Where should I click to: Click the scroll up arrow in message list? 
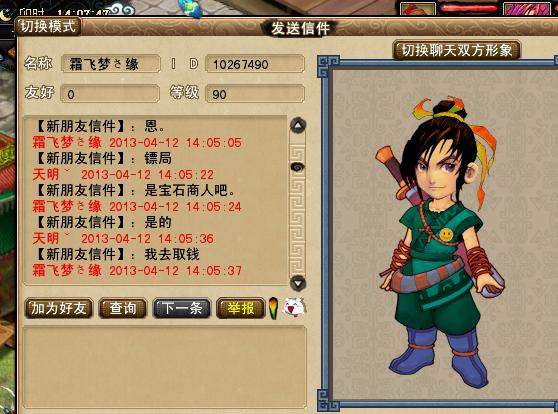[298, 125]
